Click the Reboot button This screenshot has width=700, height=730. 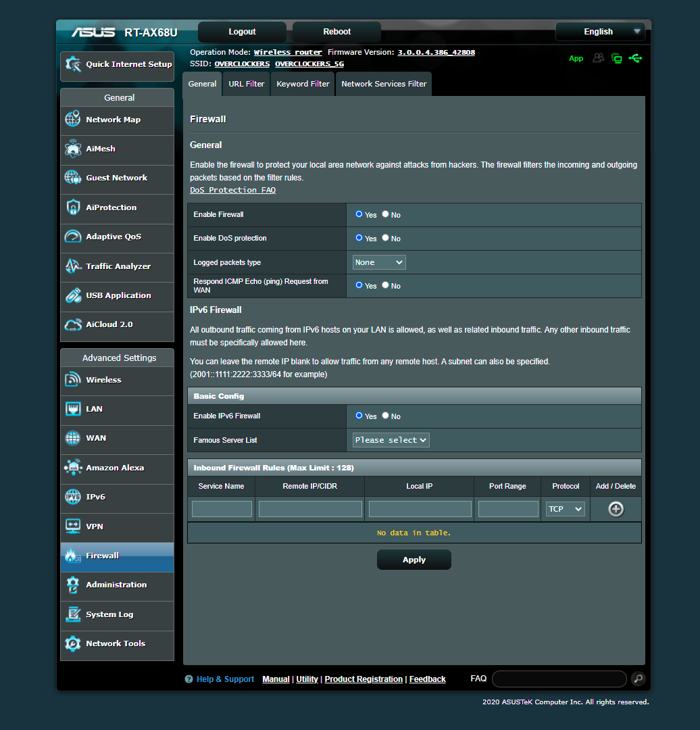coord(336,32)
